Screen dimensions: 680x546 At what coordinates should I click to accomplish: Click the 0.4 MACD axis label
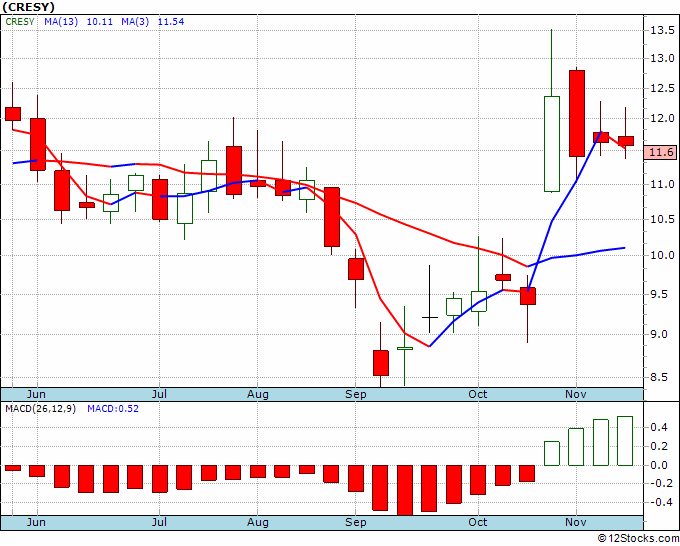[x=659, y=428]
